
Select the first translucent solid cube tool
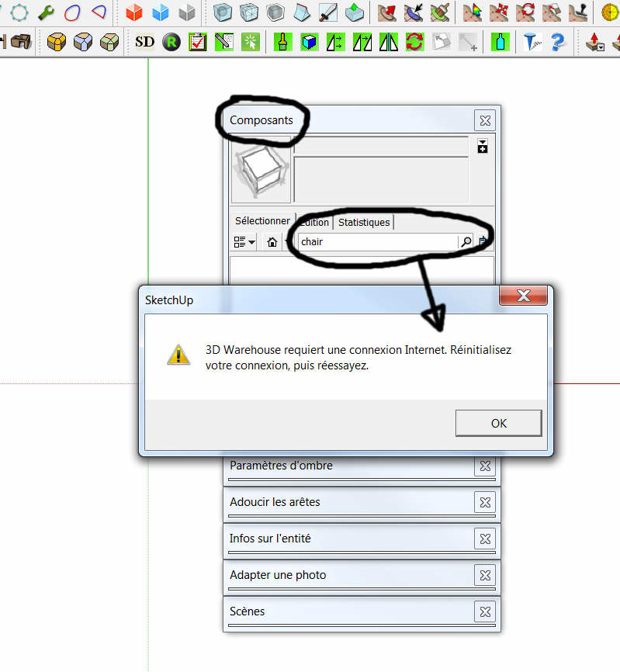pyautogui.click(x=223, y=12)
